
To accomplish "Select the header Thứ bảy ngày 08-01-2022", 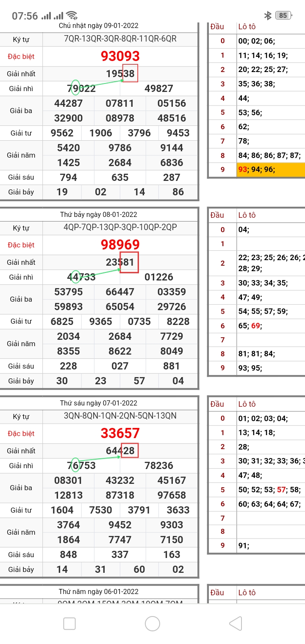I will 98,215.
